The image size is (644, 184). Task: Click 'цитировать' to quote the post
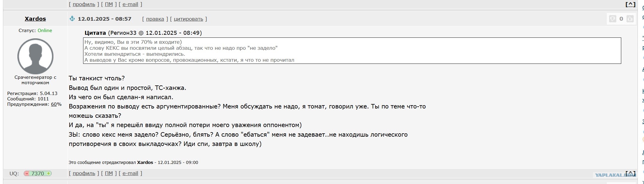point(188,19)
